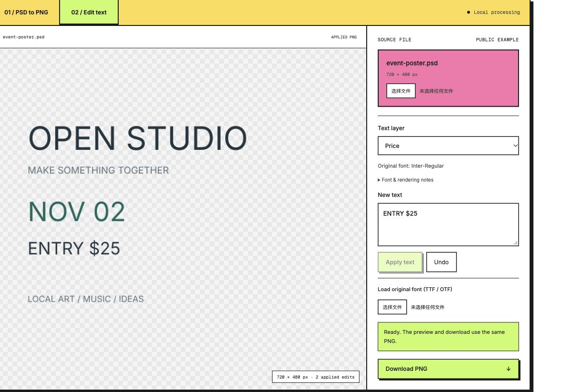The width and height of the screenshot is (569, 392).
Task: Click the Ready status message box
Action: point(448,337)
